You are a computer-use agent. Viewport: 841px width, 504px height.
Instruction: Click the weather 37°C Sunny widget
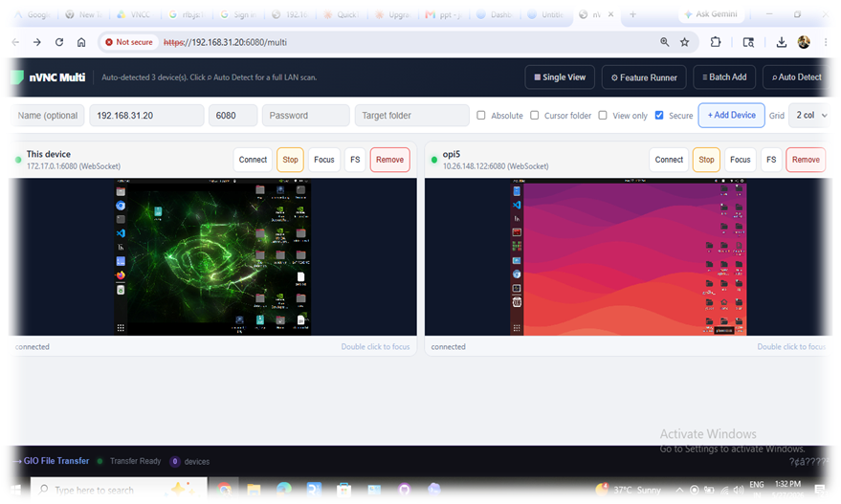pos(629,490)
